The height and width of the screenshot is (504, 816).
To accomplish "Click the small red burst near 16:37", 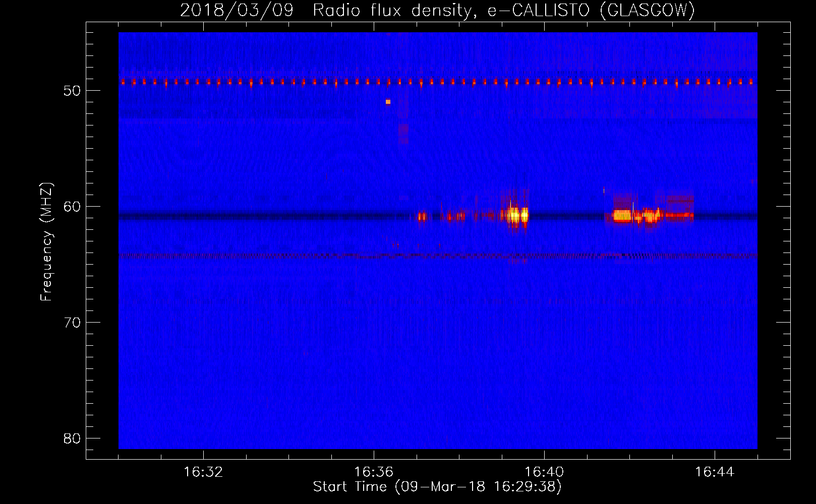I will point(422,216).
